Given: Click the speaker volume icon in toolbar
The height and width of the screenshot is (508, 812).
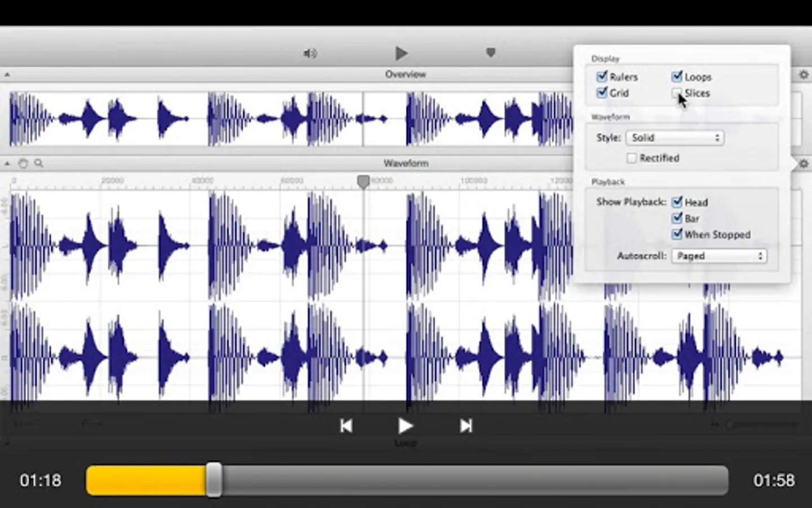Looking at the screenshot, I should 310,54.
